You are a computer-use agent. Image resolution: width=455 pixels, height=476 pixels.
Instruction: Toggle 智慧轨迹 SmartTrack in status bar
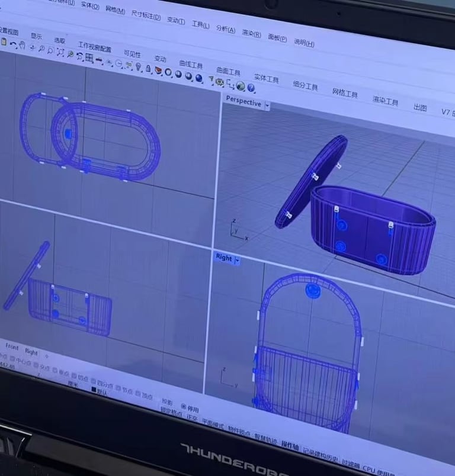click(x=266, y=439)
